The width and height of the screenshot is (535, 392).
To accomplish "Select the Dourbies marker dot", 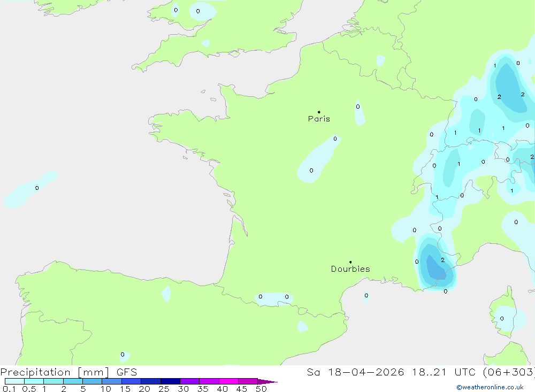I will click(350, 262).
